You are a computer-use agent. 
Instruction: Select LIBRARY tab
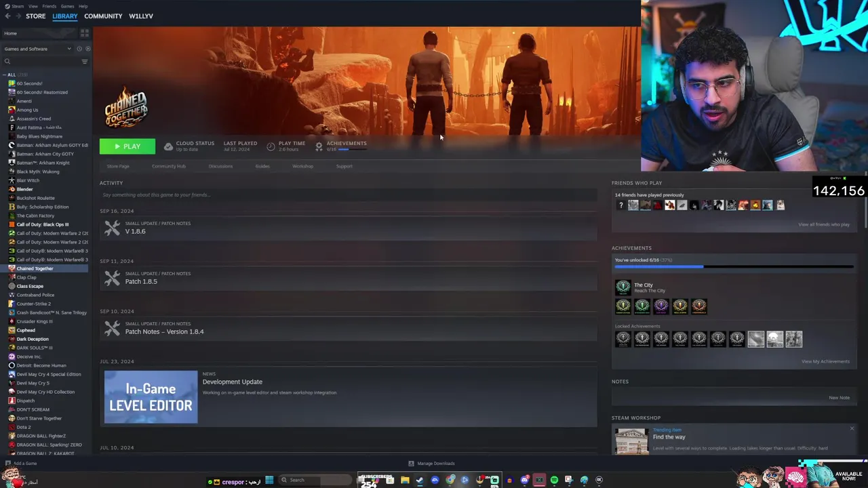(x=65, y=16)
